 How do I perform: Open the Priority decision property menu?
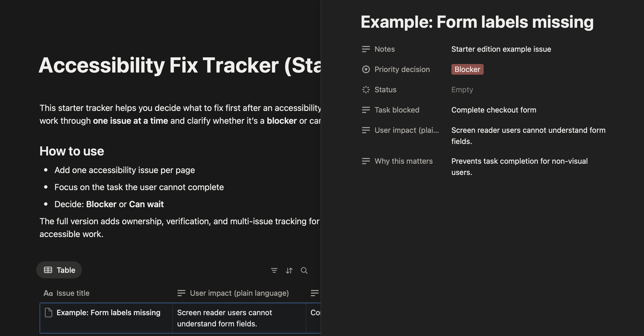click(x=402, y=69)
